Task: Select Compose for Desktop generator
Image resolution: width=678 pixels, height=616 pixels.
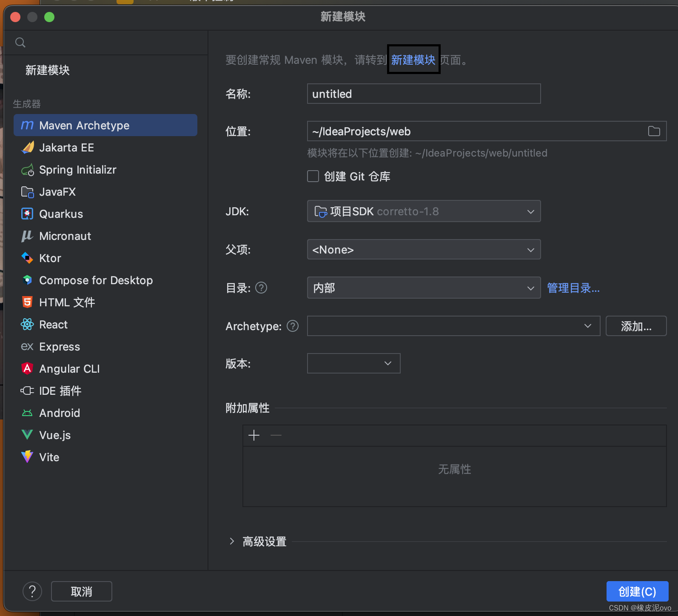Action: (x=105, y=280)
